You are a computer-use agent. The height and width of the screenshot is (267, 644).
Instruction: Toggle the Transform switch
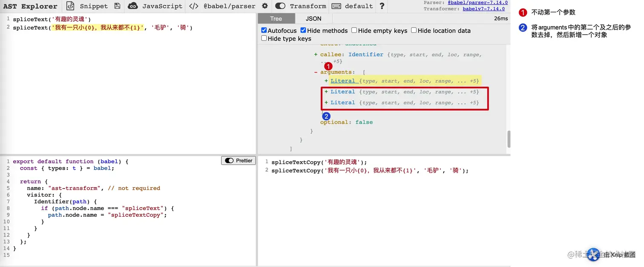pyautogui.click(x=280, y=6)
